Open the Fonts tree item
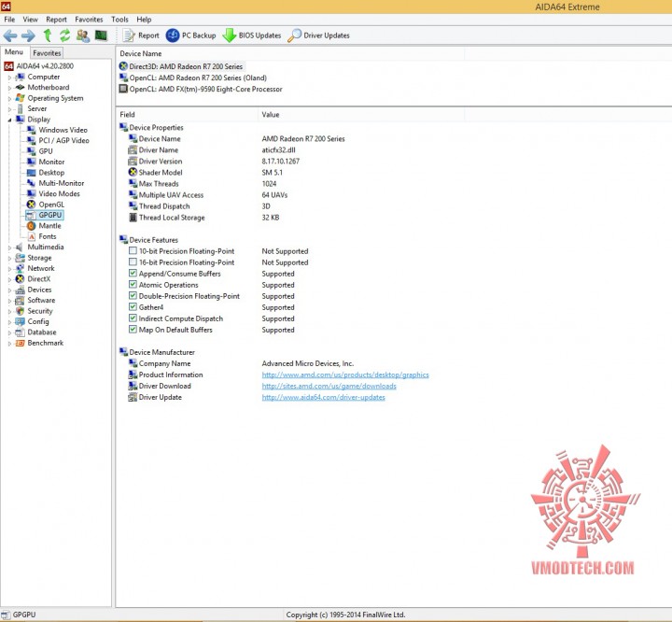The height and width of the screenshot is (622, 672). coord(48,236)
